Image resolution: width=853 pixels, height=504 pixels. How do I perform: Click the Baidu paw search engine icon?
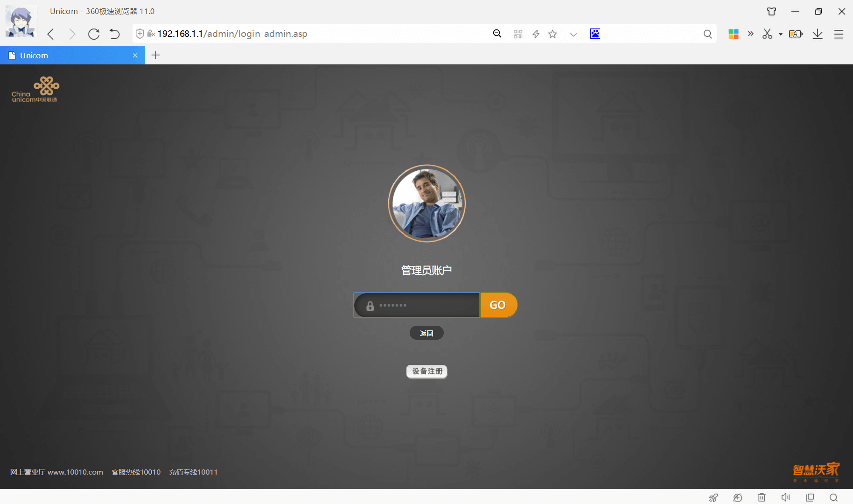(x=595, y=34)
